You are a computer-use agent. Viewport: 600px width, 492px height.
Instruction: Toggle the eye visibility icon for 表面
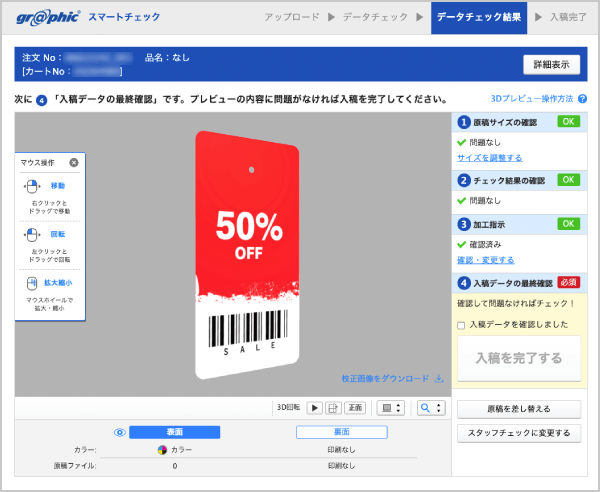coord(120,432)
